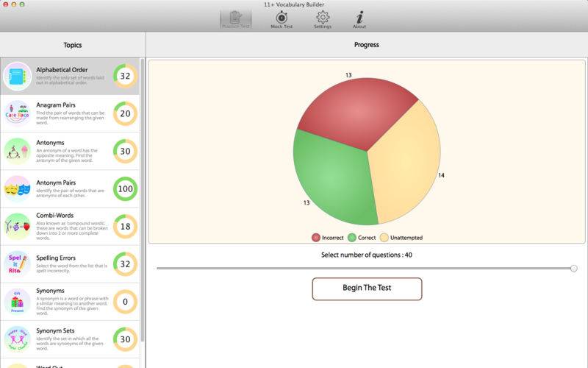This screenshot has height=368, width=588.
Task: Click the Progress panel header
Action: tap(366, 45)
